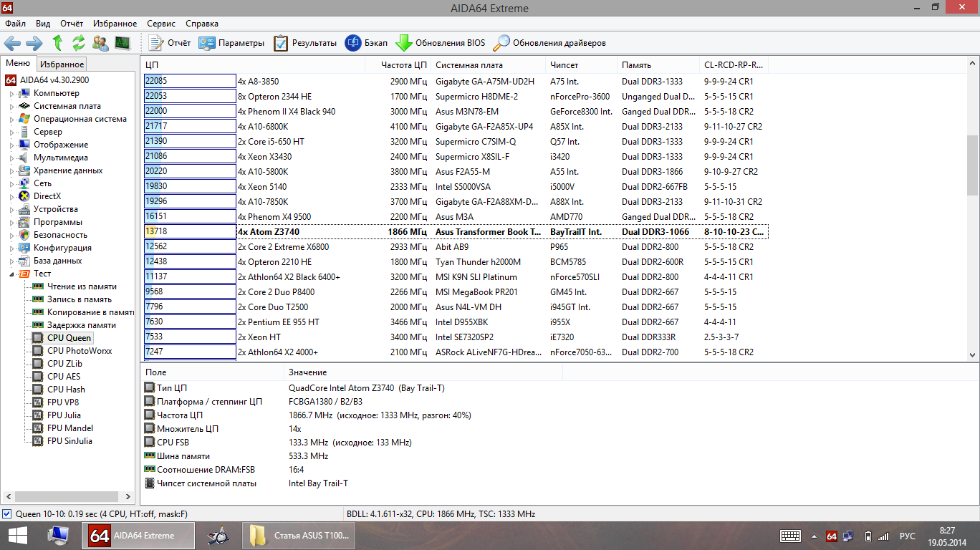This screenshot has height=550, width=980.
Task: Select CPU AES benchmark
Action: click(x=64, y=377)
